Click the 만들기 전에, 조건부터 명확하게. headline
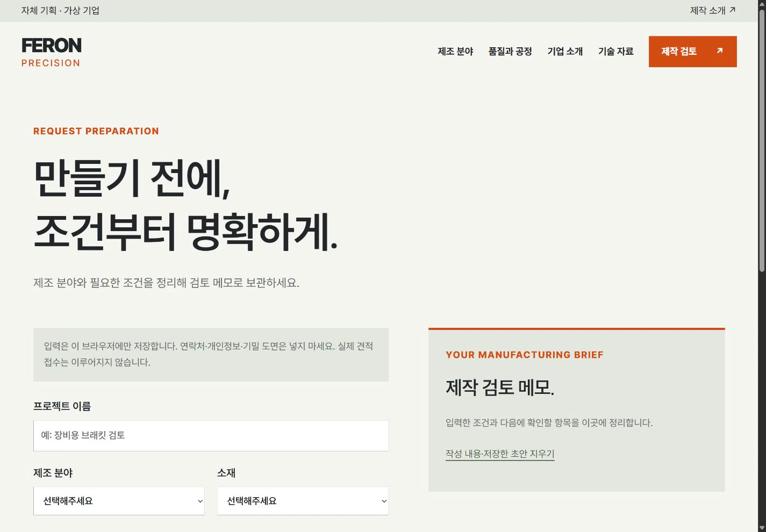The image size is (766, 532). pos(185,205)
